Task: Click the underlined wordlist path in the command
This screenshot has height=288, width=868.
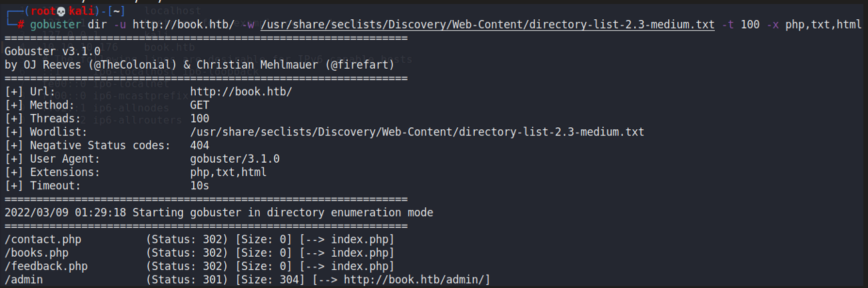Action: tap(488, 25)
